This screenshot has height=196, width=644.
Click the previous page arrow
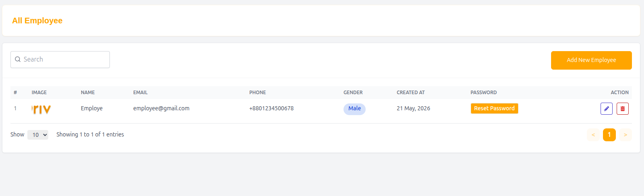[593, 135]
